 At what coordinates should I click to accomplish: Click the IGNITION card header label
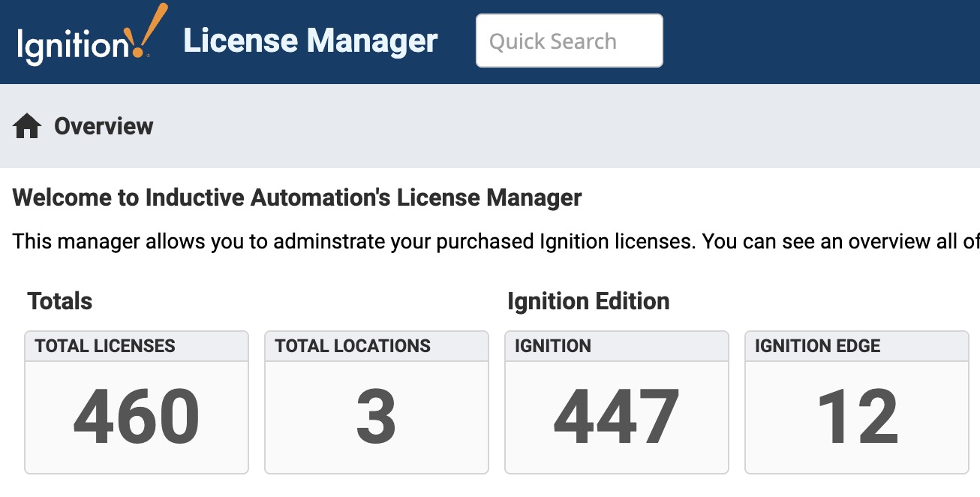tap(553, 346)
